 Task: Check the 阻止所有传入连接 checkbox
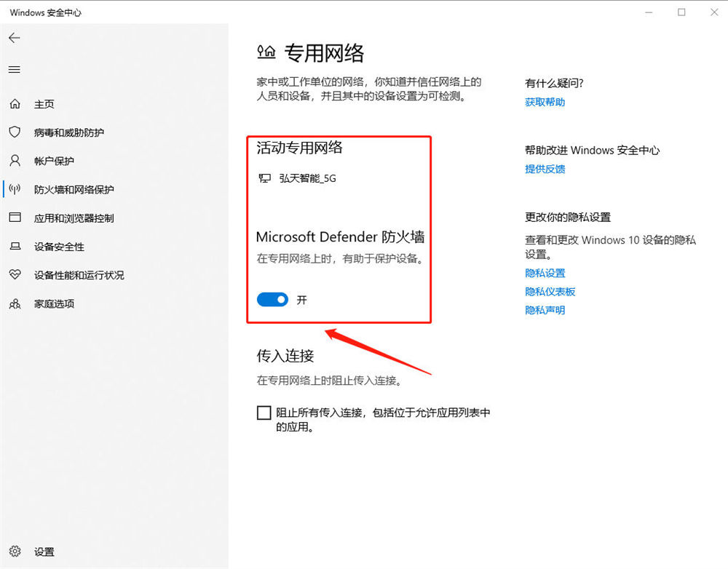264,413
